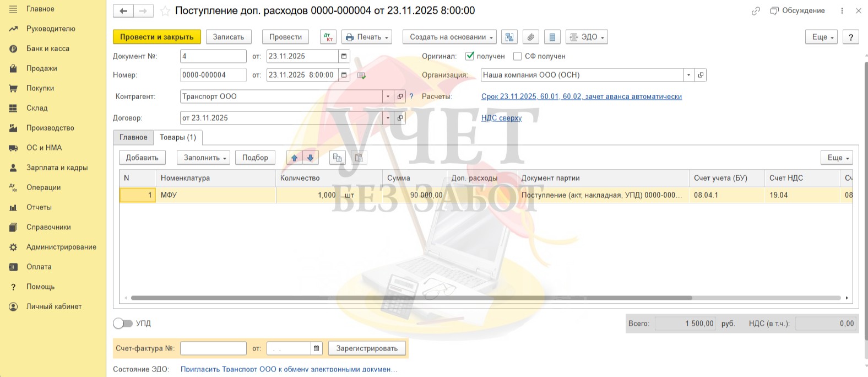This screenshot has width=868, height=377.
Task: Click Провести и закрыть button
Action: coord(157,37)
